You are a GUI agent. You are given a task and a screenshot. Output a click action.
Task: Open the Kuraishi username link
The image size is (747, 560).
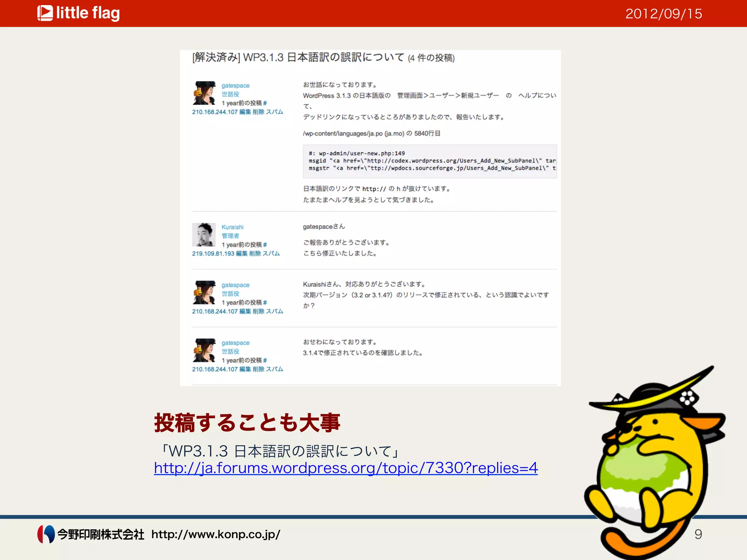pos(232,227)
